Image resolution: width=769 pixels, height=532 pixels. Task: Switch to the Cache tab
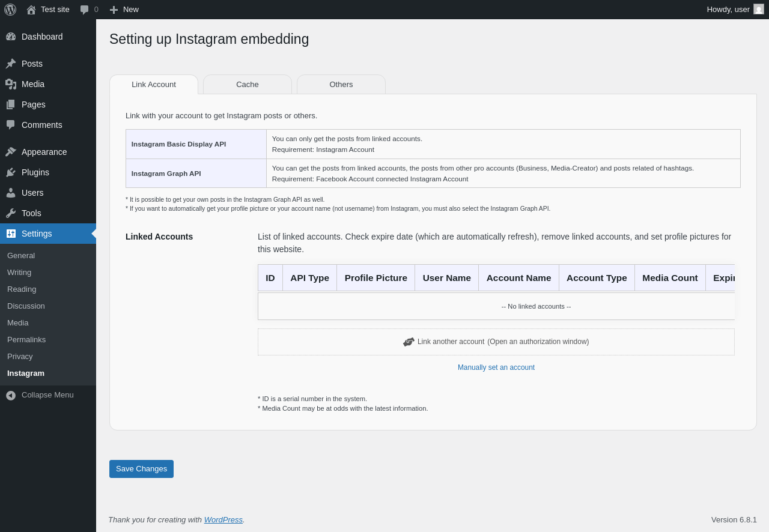pos(248,85)
